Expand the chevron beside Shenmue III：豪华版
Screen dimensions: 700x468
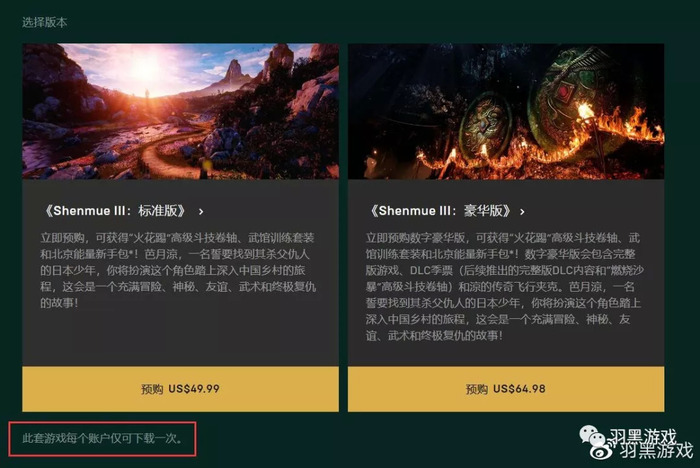point(522,212)
